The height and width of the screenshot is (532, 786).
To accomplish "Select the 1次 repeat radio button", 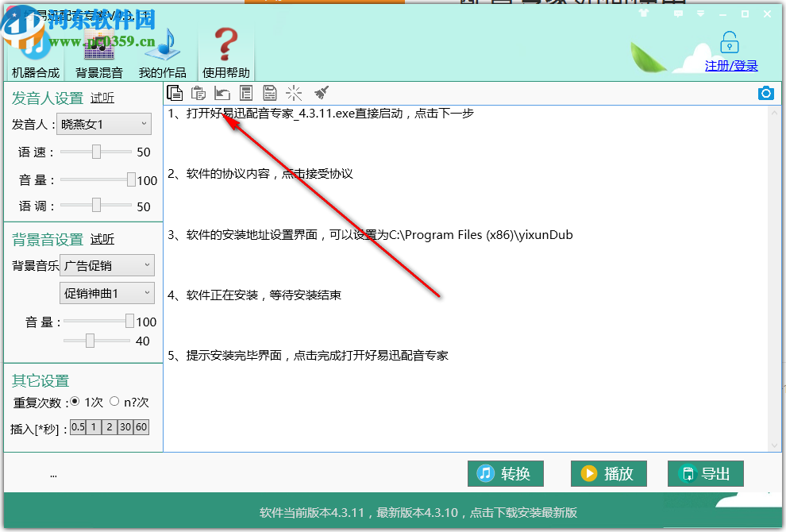I will point(75,401).
